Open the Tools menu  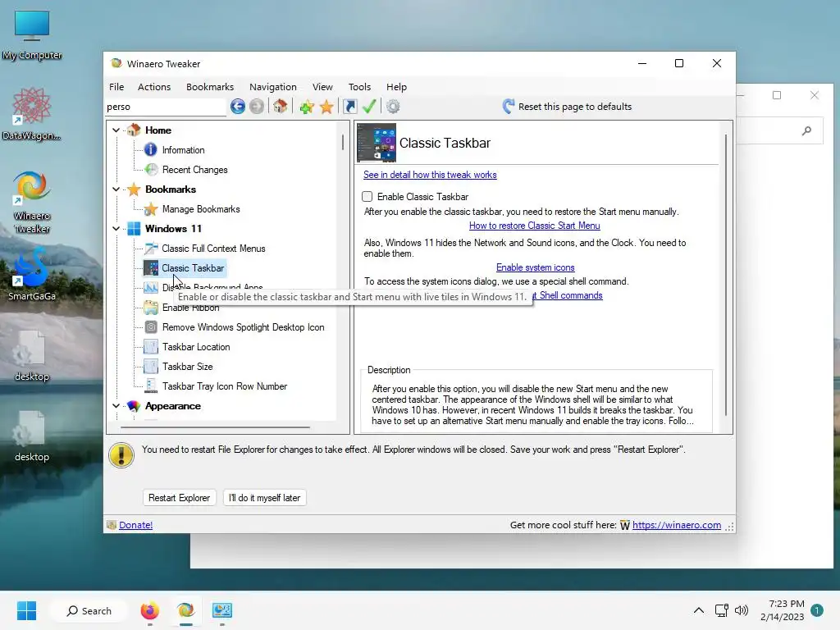click(359, 87)
